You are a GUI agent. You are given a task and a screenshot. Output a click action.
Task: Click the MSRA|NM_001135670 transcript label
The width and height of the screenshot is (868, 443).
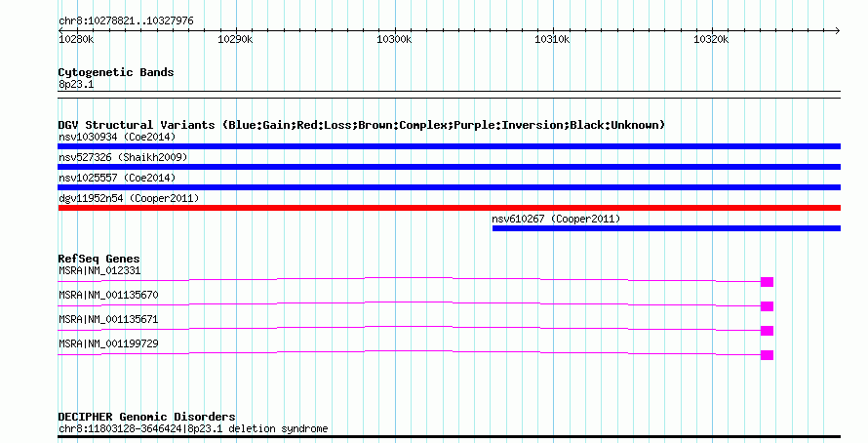(108, 295)
